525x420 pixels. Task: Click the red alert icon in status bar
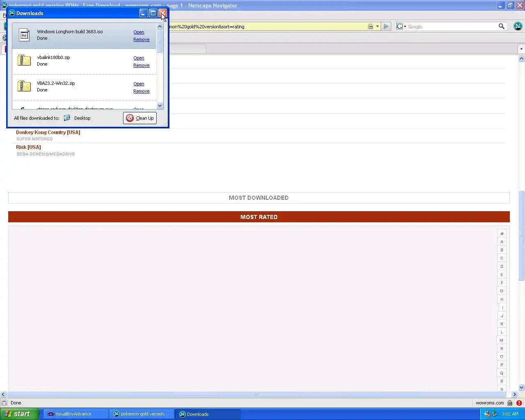(519, 403)
